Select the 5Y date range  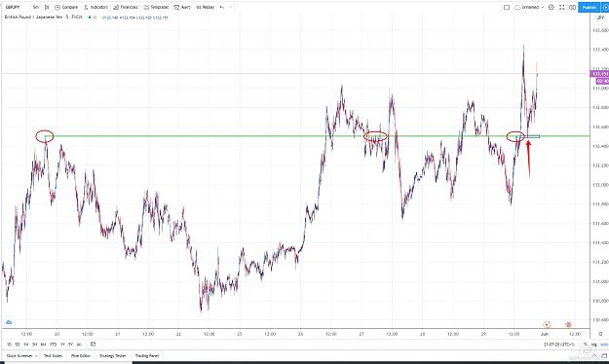[71, 345]
